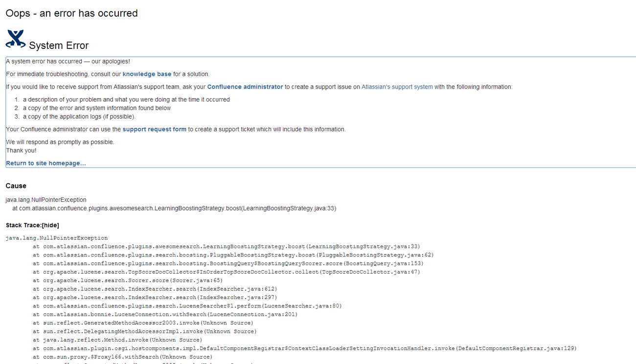Click the DefaultComponentRegistrar.java:129 stack line

click(305, 348)
